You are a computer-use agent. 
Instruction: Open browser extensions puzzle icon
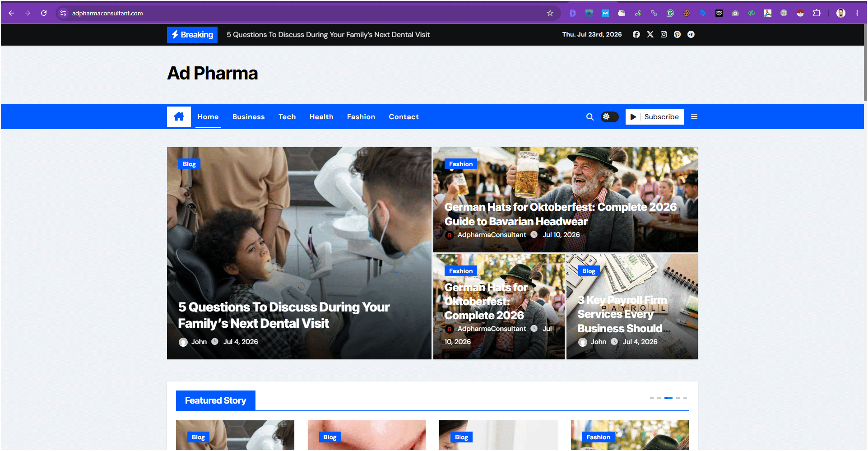pos(817,13)
